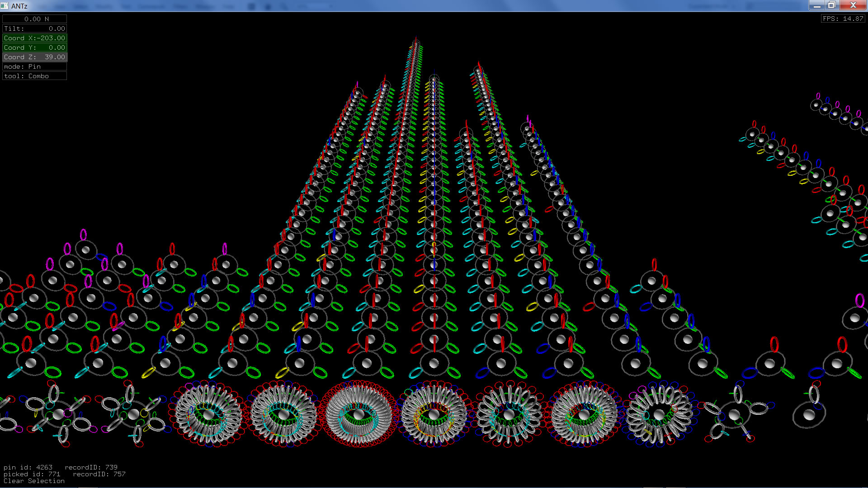Click the large magenta ring at far right edge
This screenshot has width=868, height=488.
point(859,300)
